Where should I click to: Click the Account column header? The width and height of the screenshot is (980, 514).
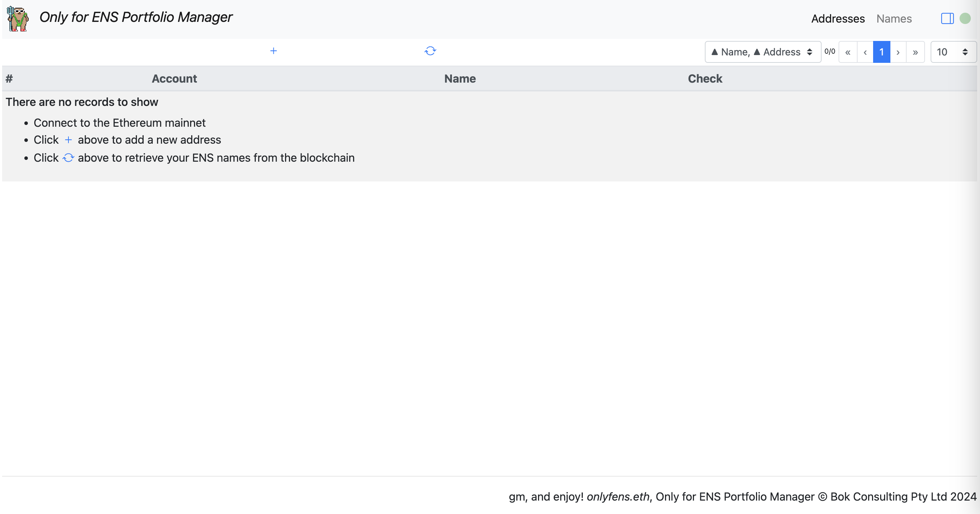[x=174, y=79]
